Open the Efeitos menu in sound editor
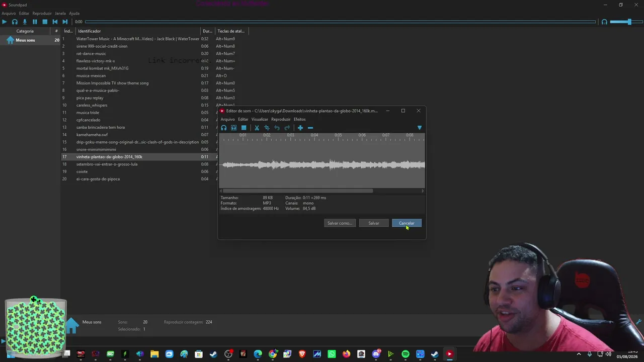Image resolution: width=644 pixels, height=362 pixels. point(299,120)
